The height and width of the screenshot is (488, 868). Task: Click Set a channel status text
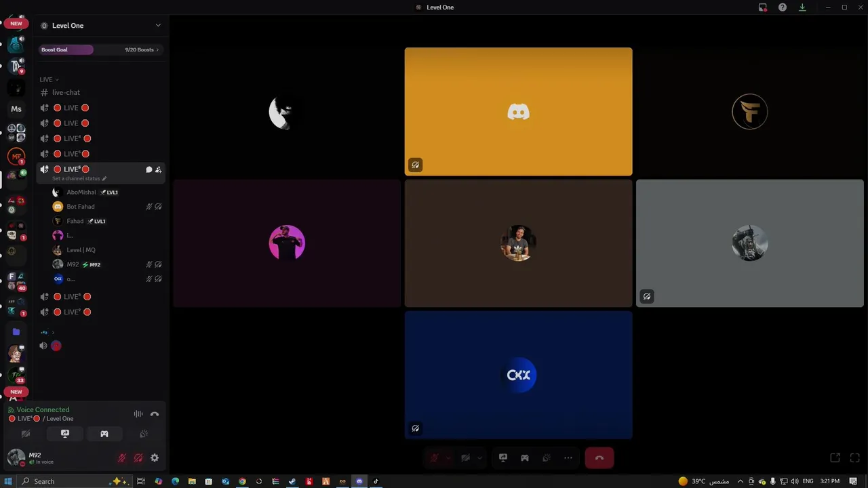coord(76,179)
